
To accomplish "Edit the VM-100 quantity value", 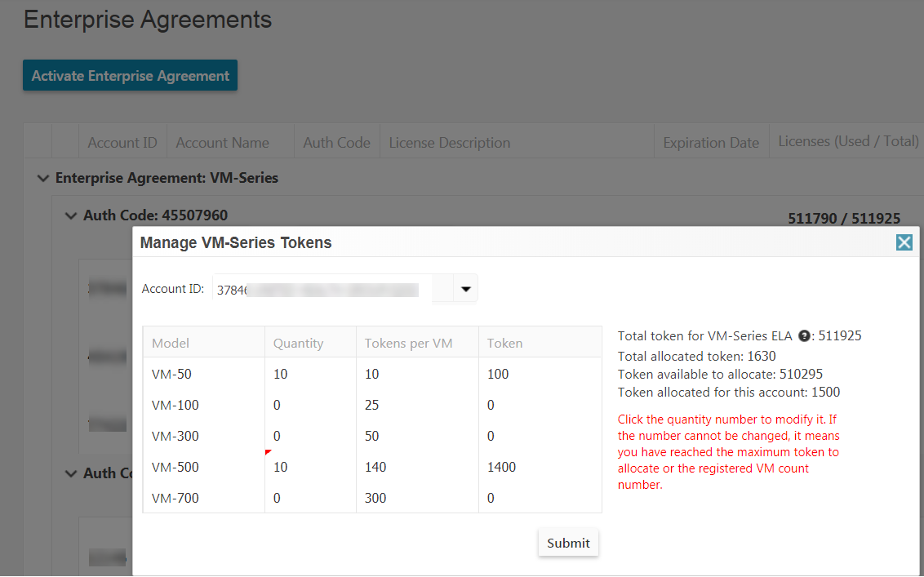I will coord(277,406).
